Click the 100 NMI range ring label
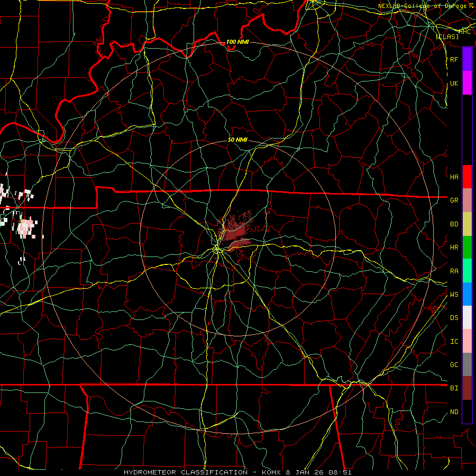The height and width of the screenshot is (476, 476). click(x=237, y=42)
